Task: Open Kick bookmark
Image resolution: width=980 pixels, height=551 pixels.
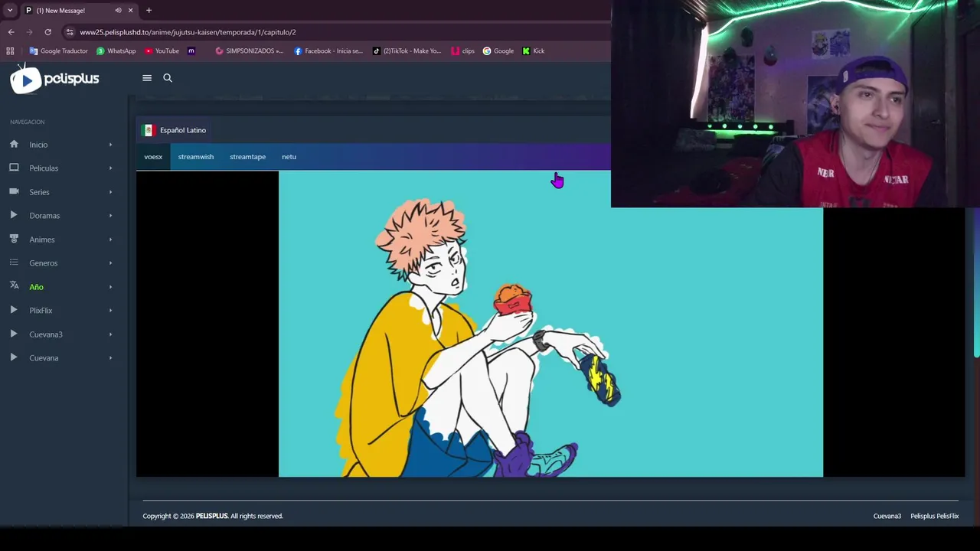Action: [x=534, y=51]
